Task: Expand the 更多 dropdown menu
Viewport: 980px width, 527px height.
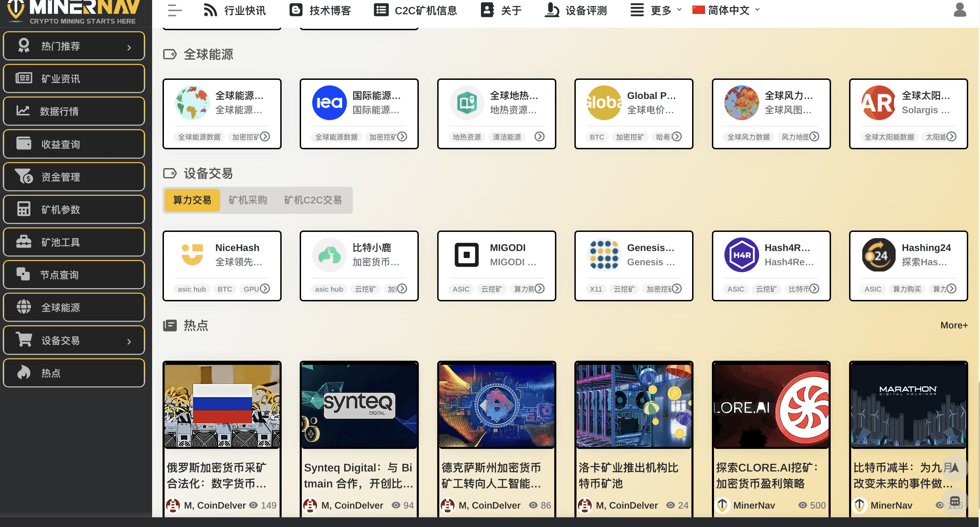Action: [656, 10]
